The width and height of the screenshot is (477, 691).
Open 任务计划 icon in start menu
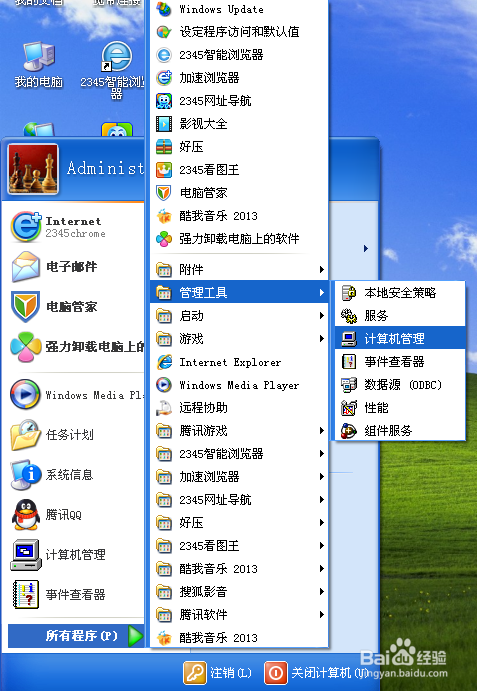click(x=26, y=435)
